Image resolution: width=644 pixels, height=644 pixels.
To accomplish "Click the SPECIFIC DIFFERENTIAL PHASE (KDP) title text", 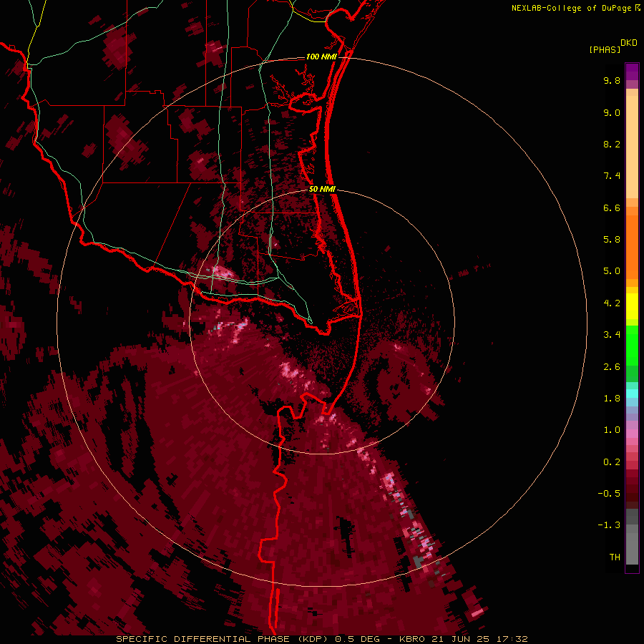I will pos(223,639).
